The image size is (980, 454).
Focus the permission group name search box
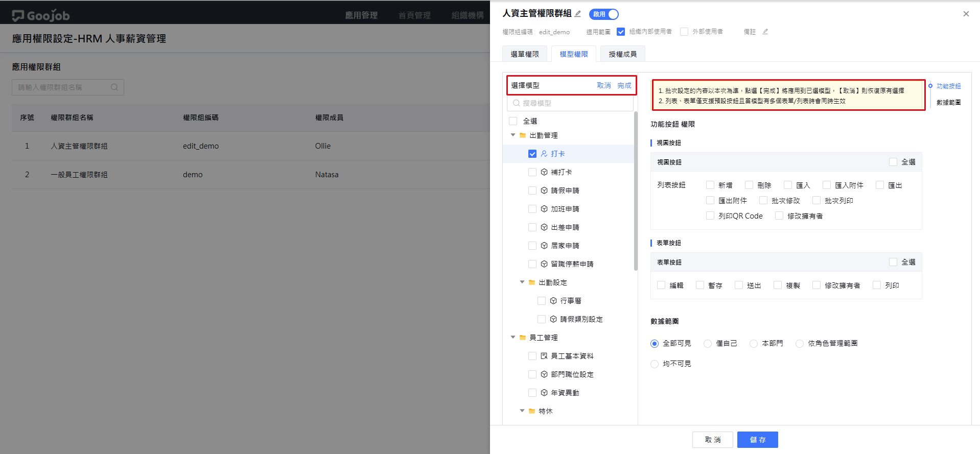point(68,87)
